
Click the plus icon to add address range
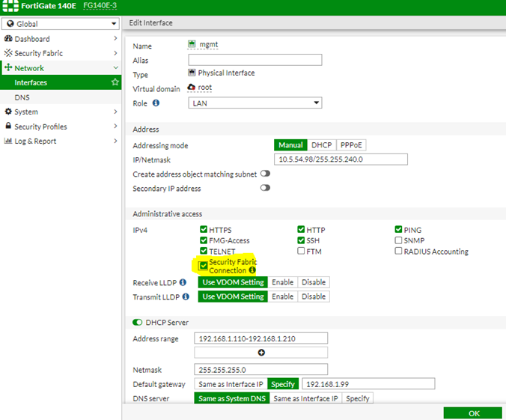coord(260,353)
